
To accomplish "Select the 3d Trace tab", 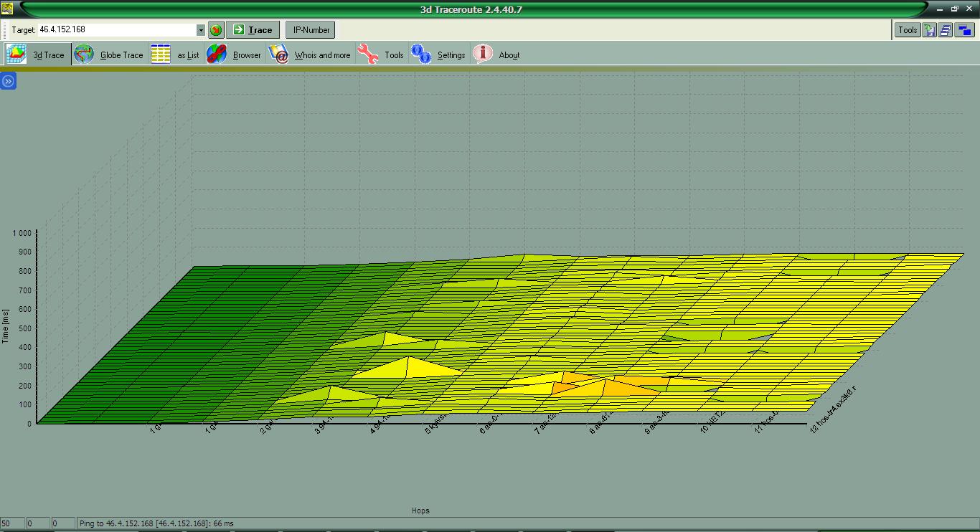I will click(37, 55).
